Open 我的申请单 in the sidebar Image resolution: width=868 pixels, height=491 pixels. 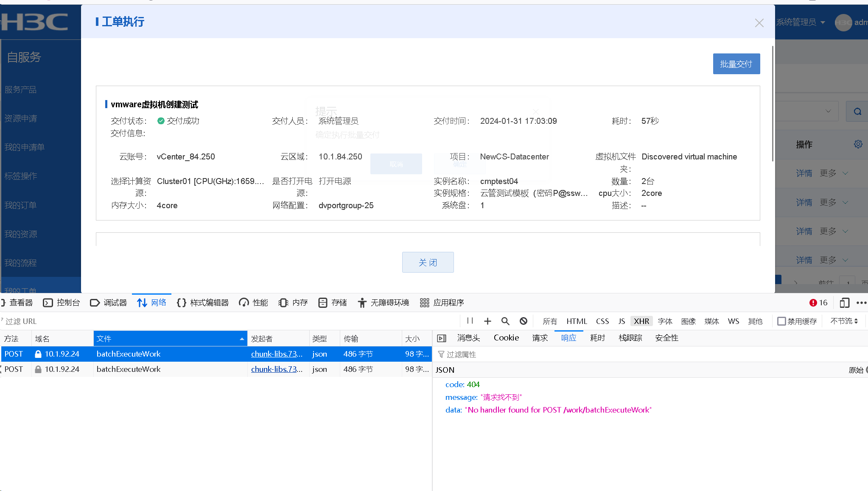click(x=24, y=147)
